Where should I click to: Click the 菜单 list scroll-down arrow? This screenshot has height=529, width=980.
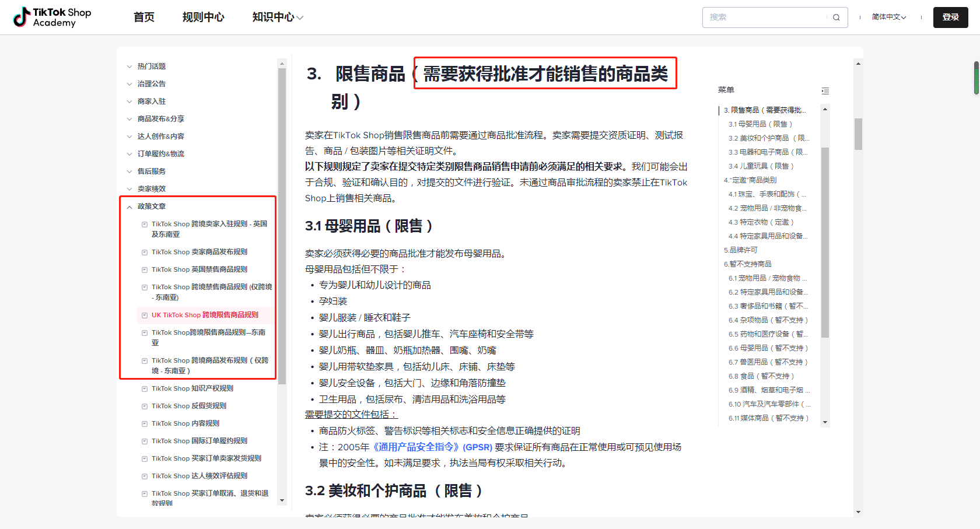(x=825, y=422)
